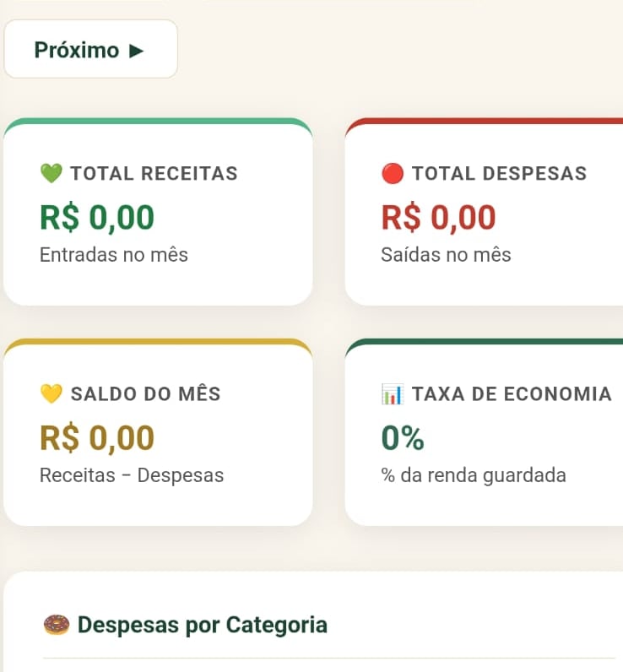Click the green heart icon on Total Receitas
This screenshot has width=623, height=672.
(x=51, y=173)
